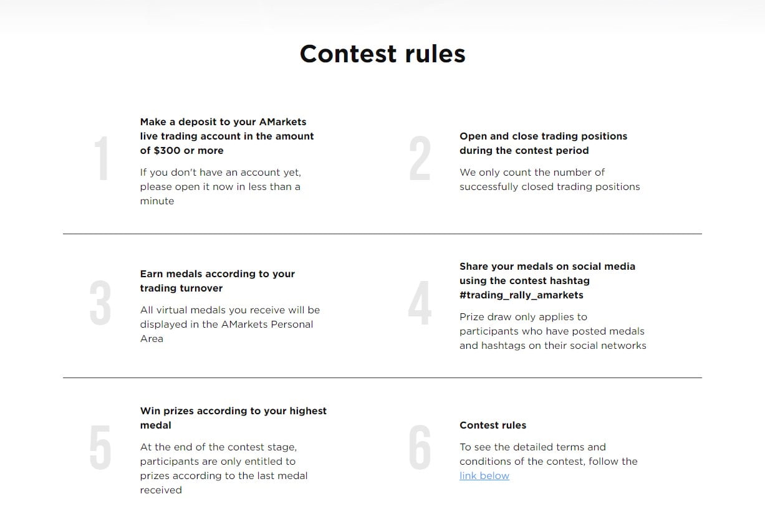
Task: Click the "We only count the number" description
Action: click(549, 179)
